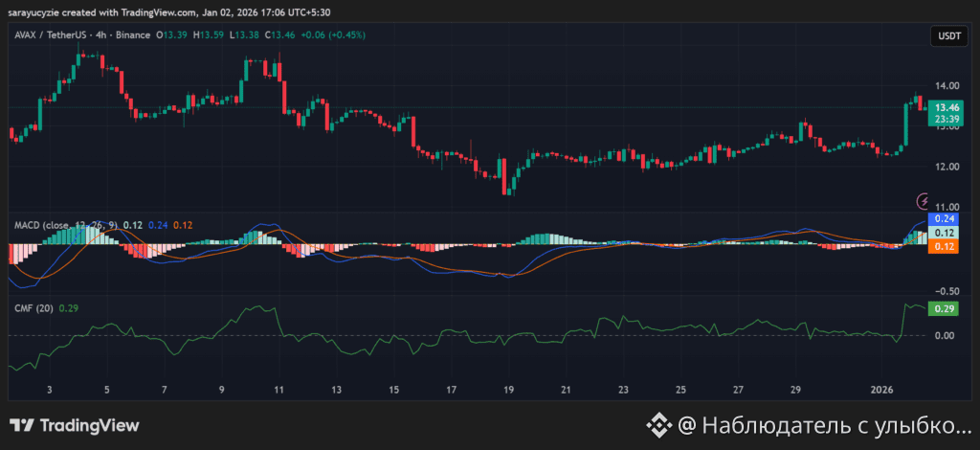Viewport: 980px width, 450px height.
Task: Click the TradingView logo at bottom left
Action: (74, 426)
